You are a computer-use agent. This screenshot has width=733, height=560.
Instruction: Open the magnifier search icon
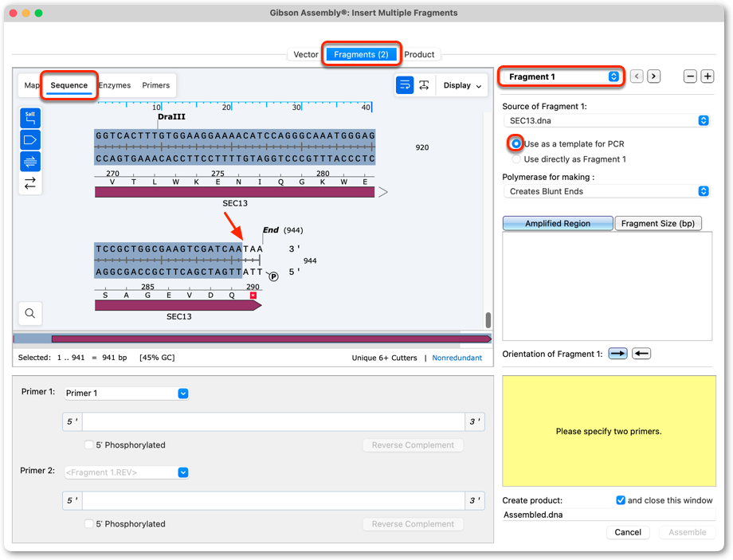(30, 313)
